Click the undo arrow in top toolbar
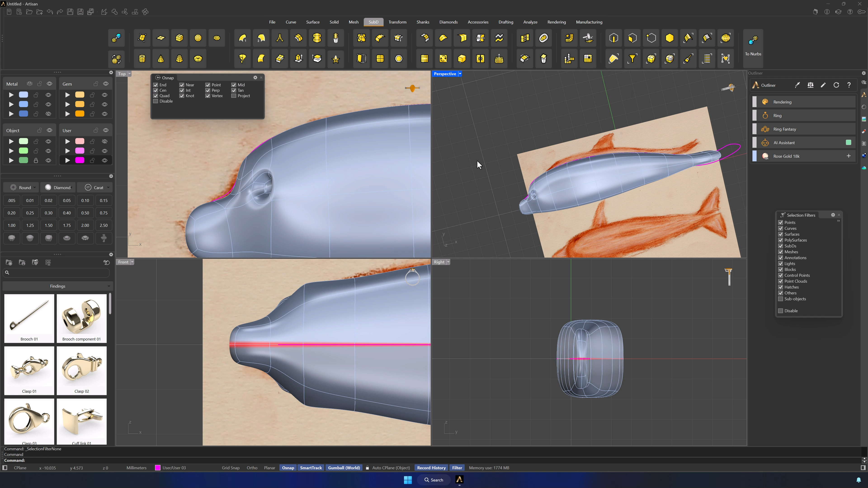 click(x=50, y=12)
